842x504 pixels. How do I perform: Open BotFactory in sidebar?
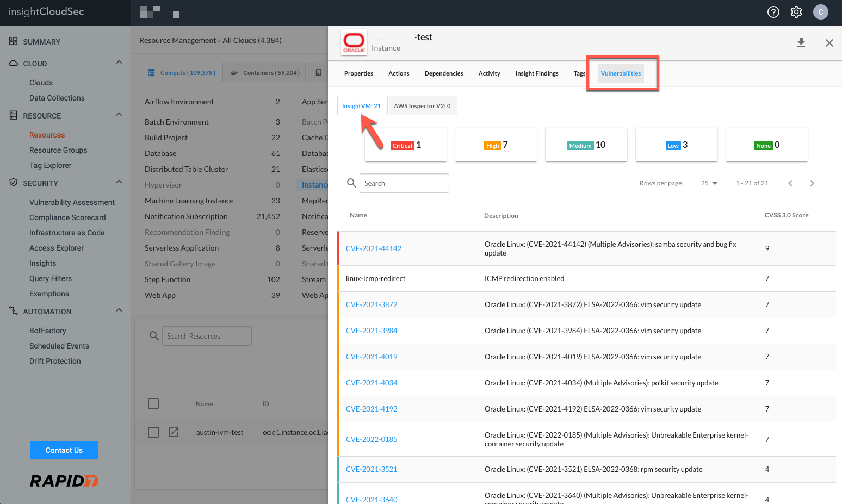click(x=48, y=331)
